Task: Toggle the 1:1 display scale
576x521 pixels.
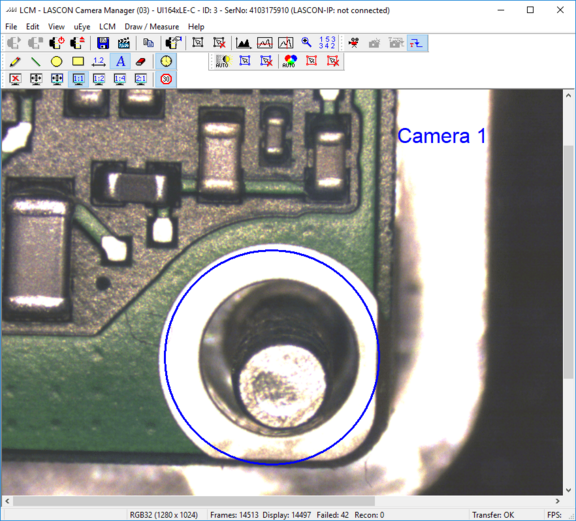Action: tap(78, 79)
